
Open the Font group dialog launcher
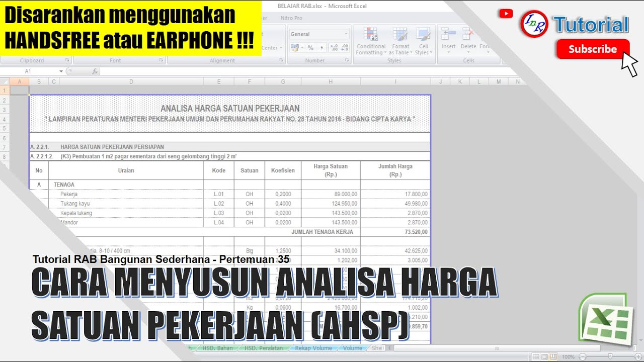pos(162,60)
